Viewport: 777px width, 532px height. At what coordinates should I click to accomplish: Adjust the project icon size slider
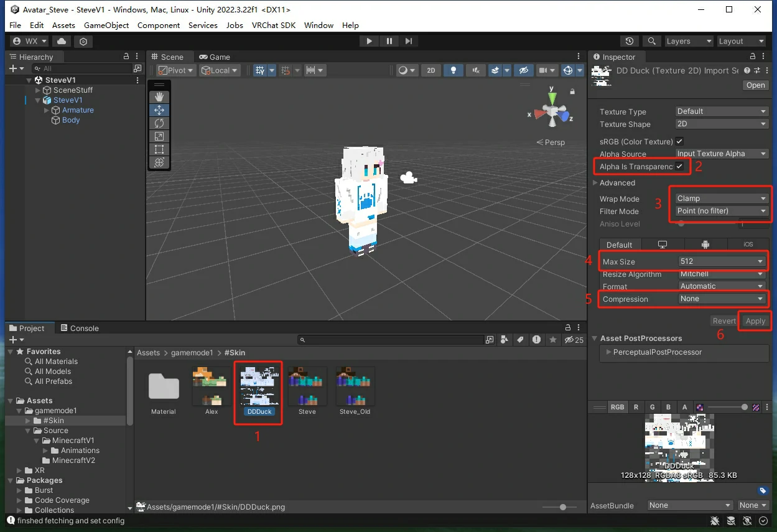[x=562, y=507]
